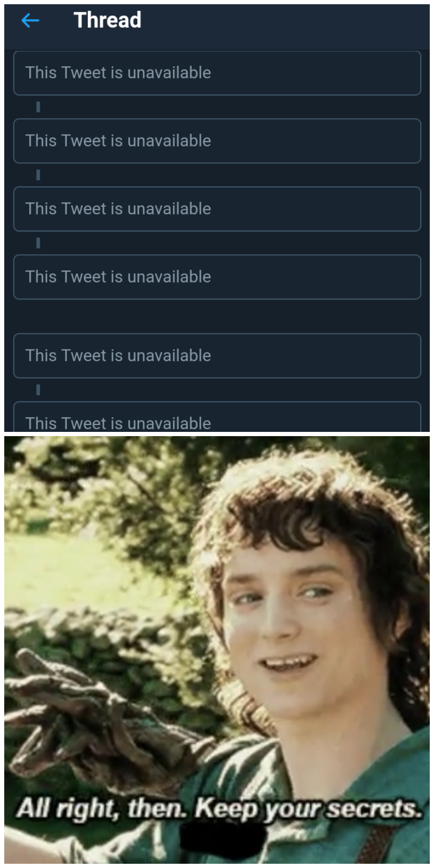The height and width of the screenshot is (868, 434).
Task: Tap the first This Tweet is unavailable box
Action: (217, 72)
